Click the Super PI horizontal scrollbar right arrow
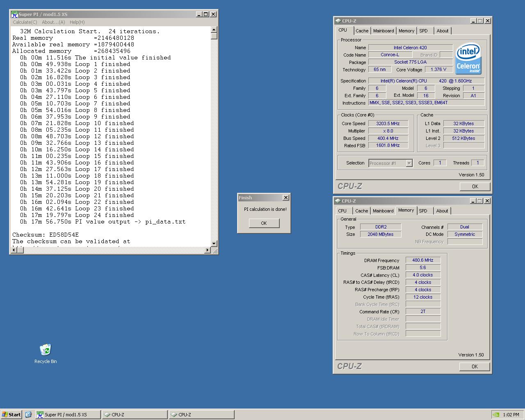This screenshot has width=525, height=420. [x=207, y=250]
